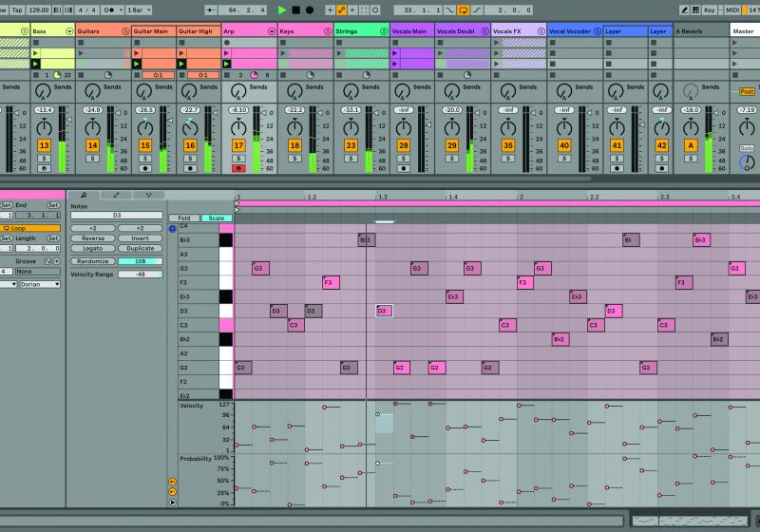
Task: Toggle the orange Loop switch in transport
Action: click(x=463, y=9)
